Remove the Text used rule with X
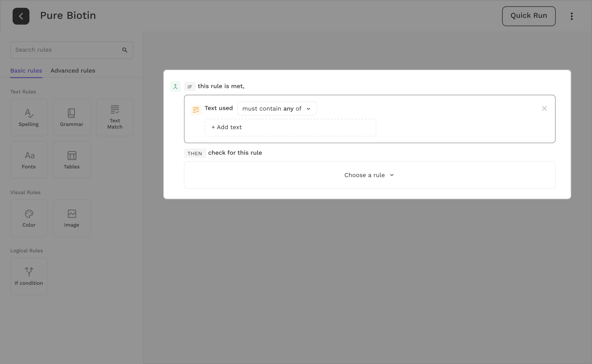The height and width of the screenshot is (364, 592). tap(544, 108)
